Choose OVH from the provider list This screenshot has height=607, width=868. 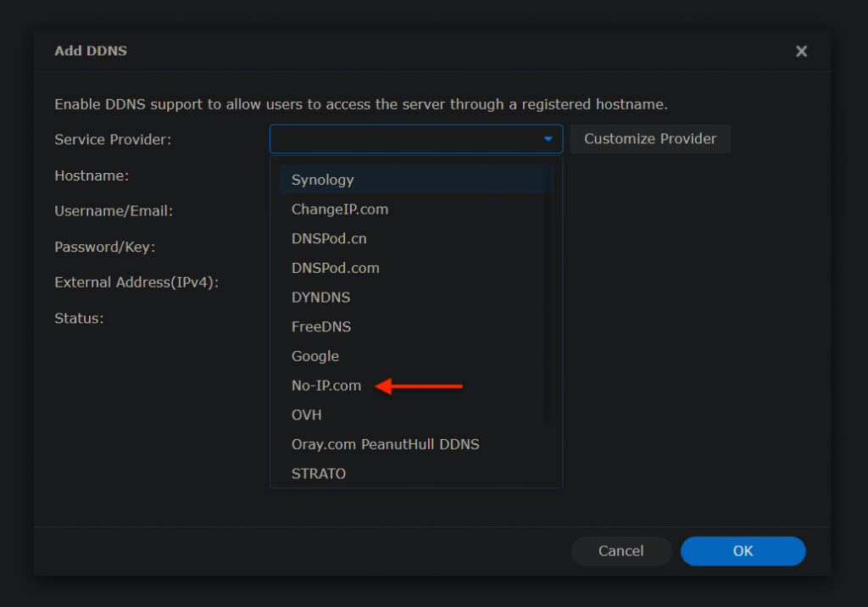tap(307, 415)
